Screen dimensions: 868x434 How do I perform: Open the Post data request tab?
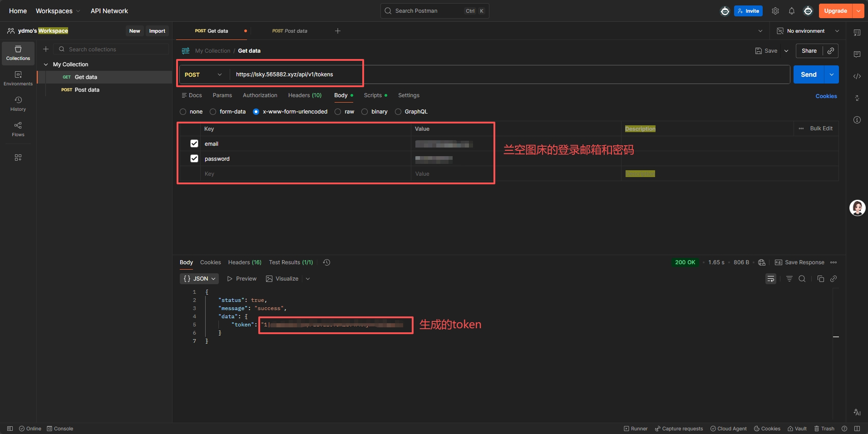pyautogui.click(x=290, y=31)
